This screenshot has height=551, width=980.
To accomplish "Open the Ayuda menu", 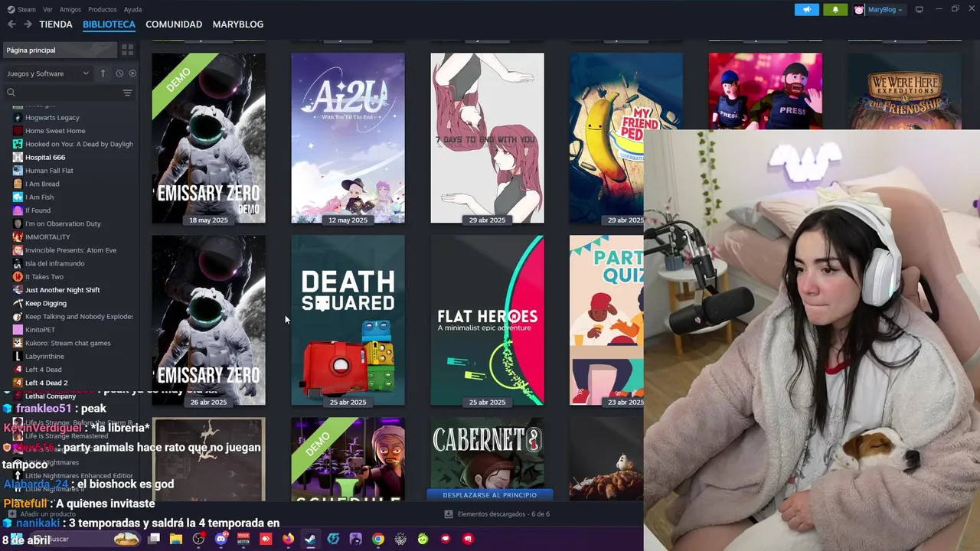I will (x=132, y=9).
